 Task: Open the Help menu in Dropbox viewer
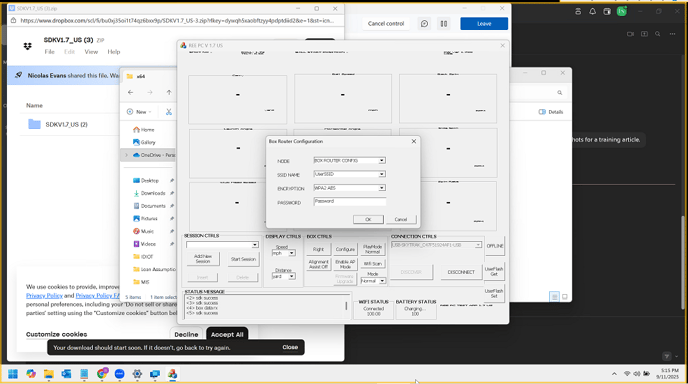[114, 52]
